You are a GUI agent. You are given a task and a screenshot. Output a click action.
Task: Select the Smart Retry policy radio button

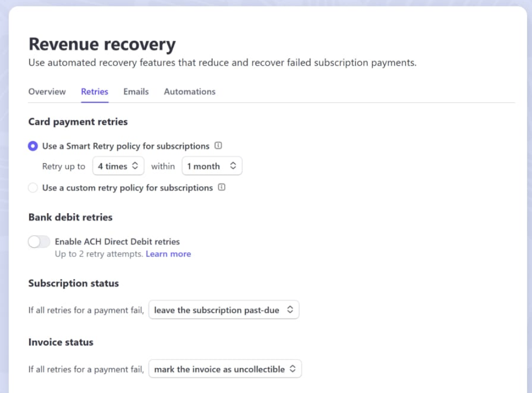(x=32, y=146)
